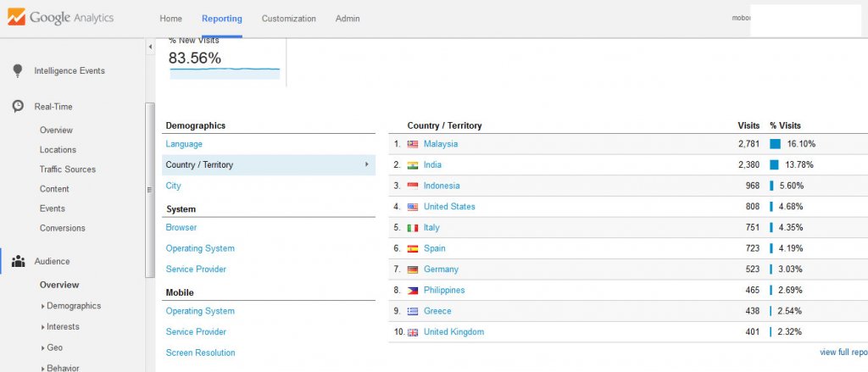
Task: Click Operating System under System
Action: [x=200, y=248]
